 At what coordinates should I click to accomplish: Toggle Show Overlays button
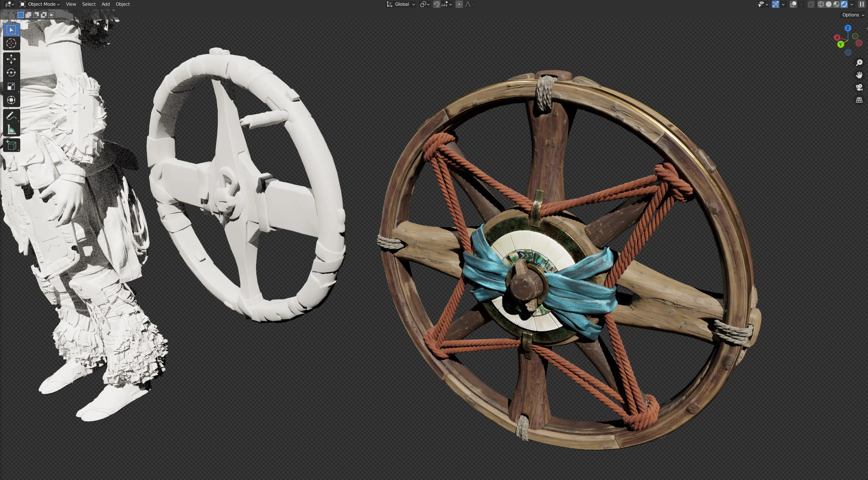click(793, 4)
